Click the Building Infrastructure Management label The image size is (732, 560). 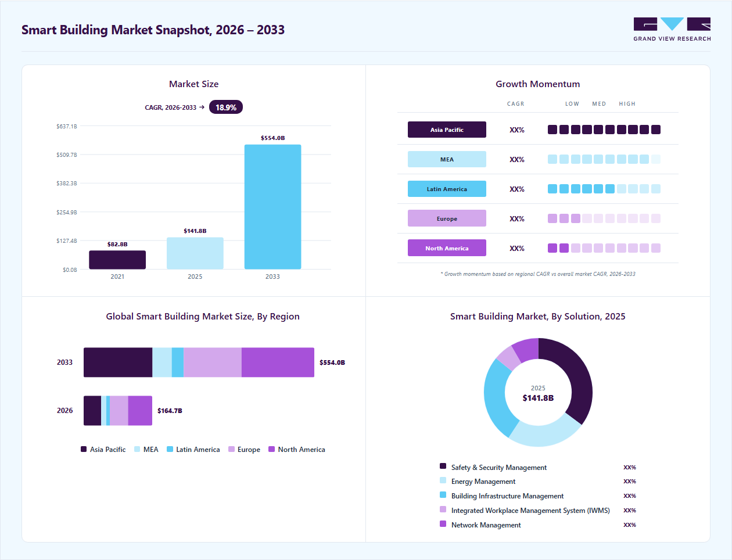(507, 496)
